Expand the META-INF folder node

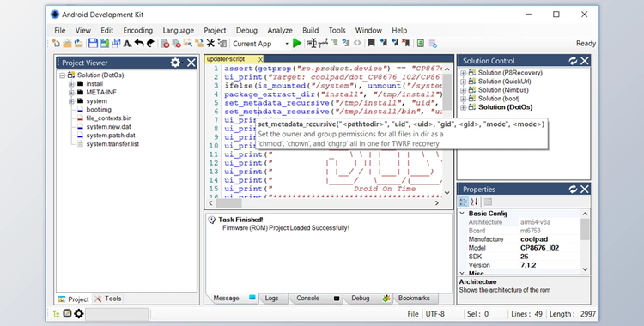71,93
